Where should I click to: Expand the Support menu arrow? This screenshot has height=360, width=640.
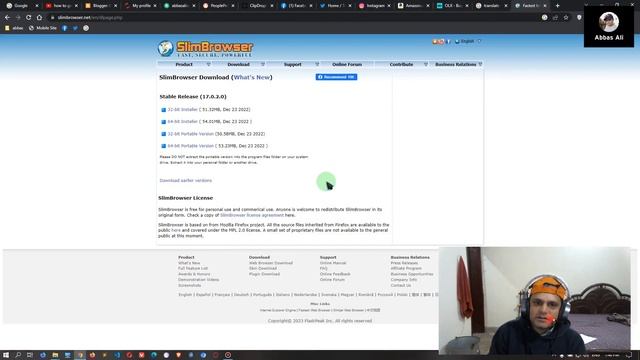tap(317, 64)
